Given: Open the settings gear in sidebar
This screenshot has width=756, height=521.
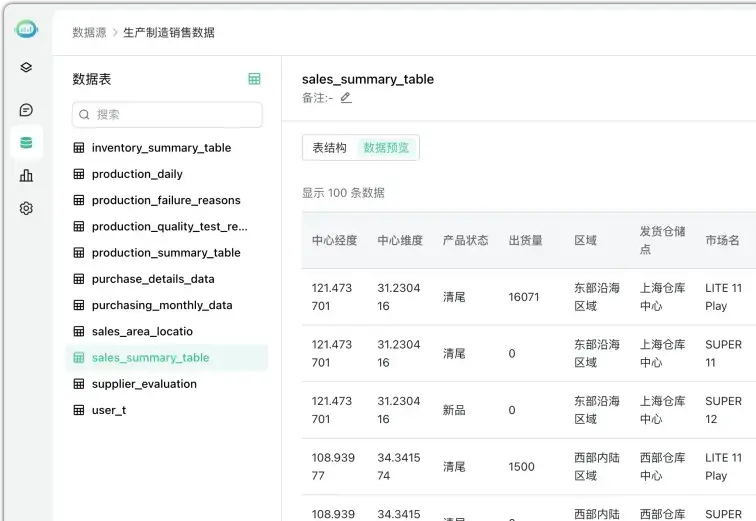Looking at the screenshot, I should [x=26, y=209].
